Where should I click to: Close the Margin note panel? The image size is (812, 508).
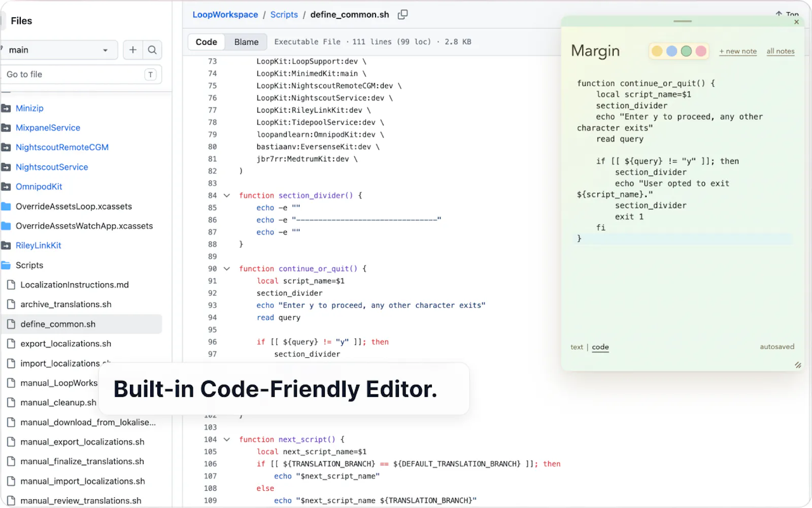pyautogui.click(x=796, y=22)
